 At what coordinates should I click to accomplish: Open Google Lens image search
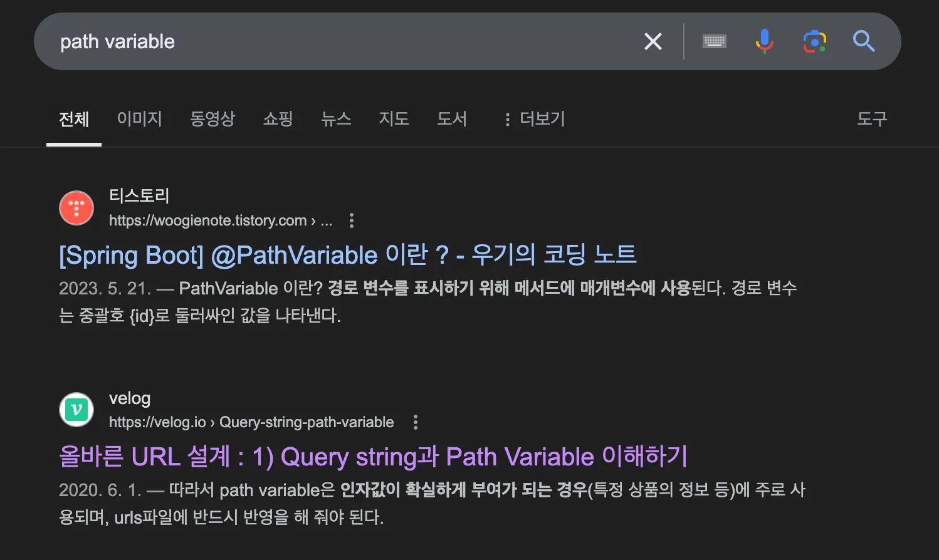tap(814, 41)
